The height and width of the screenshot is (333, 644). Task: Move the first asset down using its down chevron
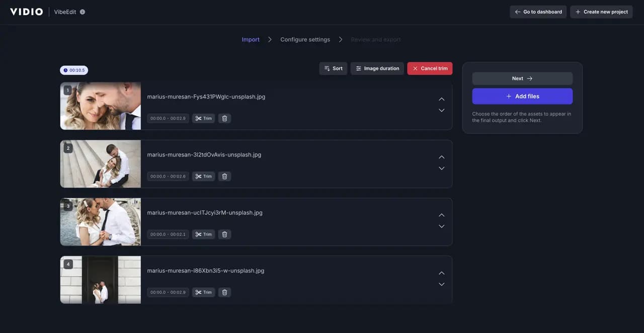coord(441,110)
